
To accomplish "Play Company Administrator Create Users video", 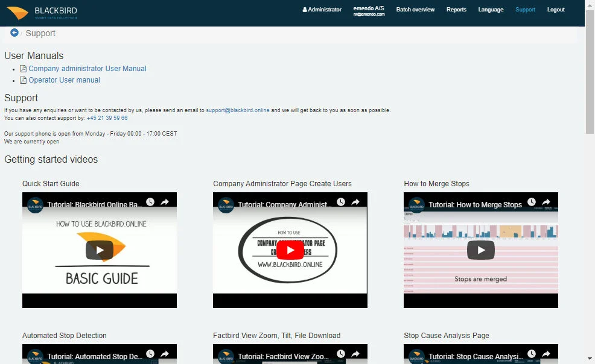I will (x=290, y=250).
